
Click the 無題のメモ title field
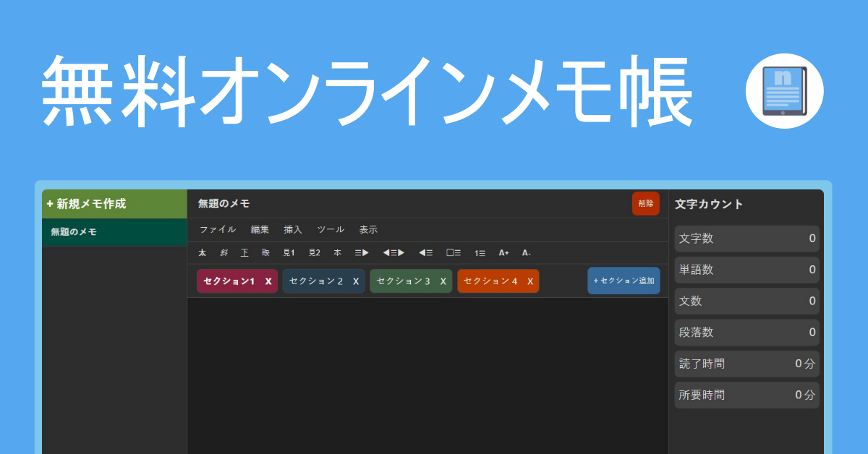(224, 204)
